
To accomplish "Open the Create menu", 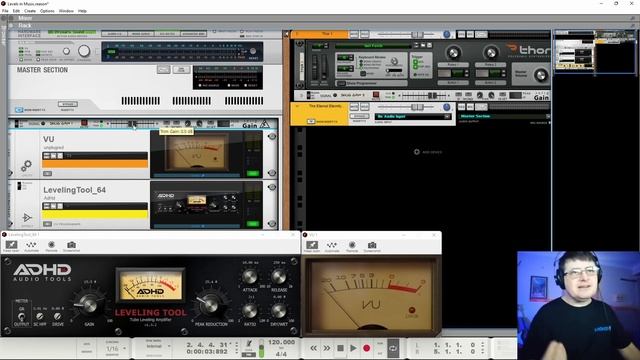I will (x=30, y=11).
